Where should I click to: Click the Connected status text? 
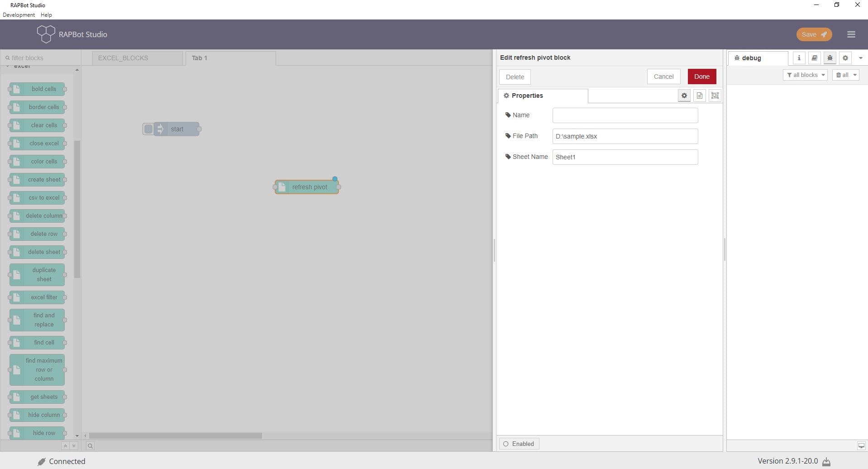67,461
